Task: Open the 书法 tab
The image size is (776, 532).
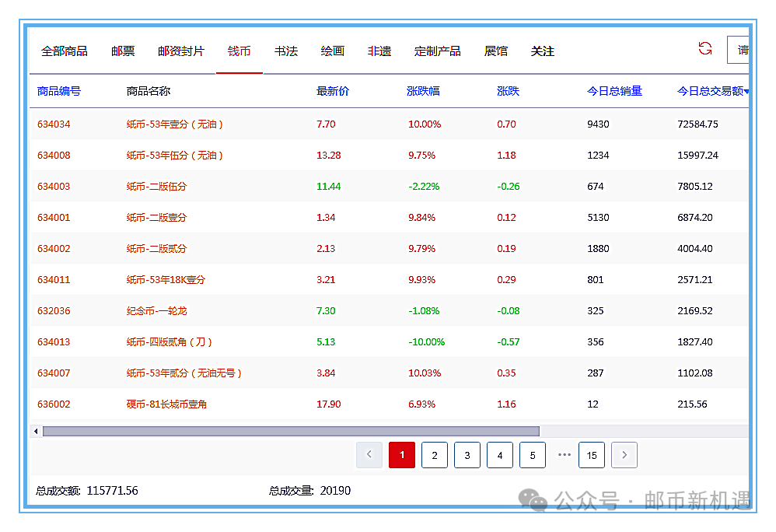Action: click(x=286, y=51)
